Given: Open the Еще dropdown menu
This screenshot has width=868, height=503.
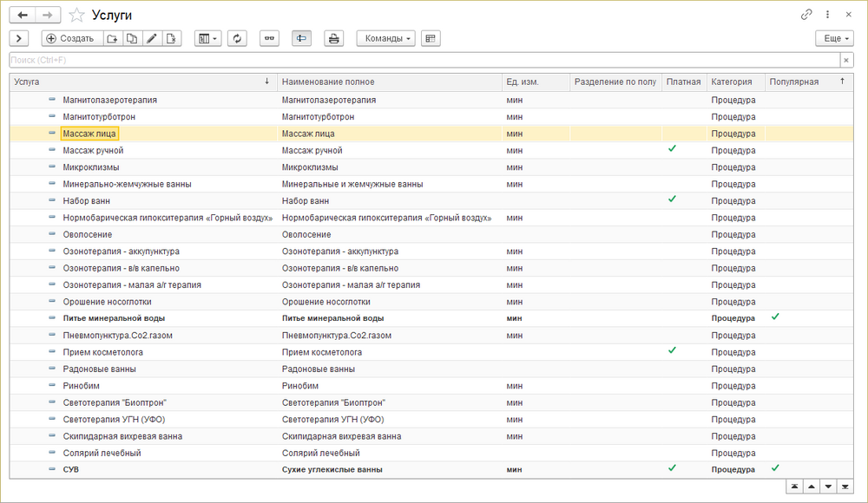Looking at the screenshot, I should click(834, 38).
